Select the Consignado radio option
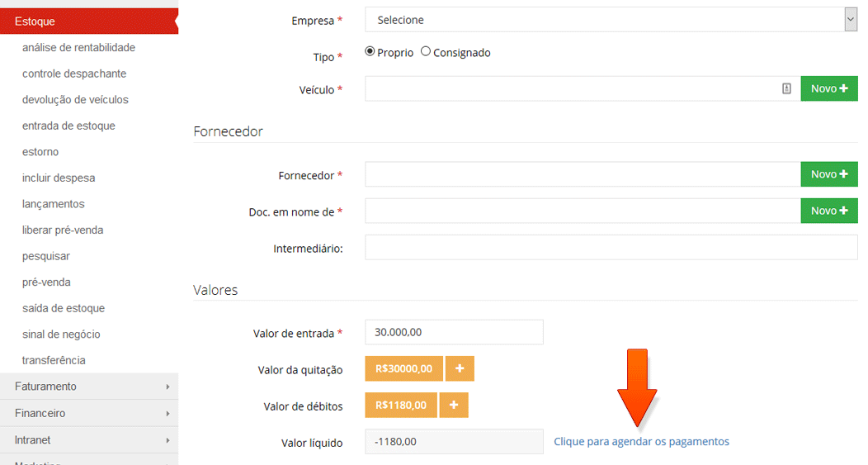 pyautogui.click(x=426, y=51)
